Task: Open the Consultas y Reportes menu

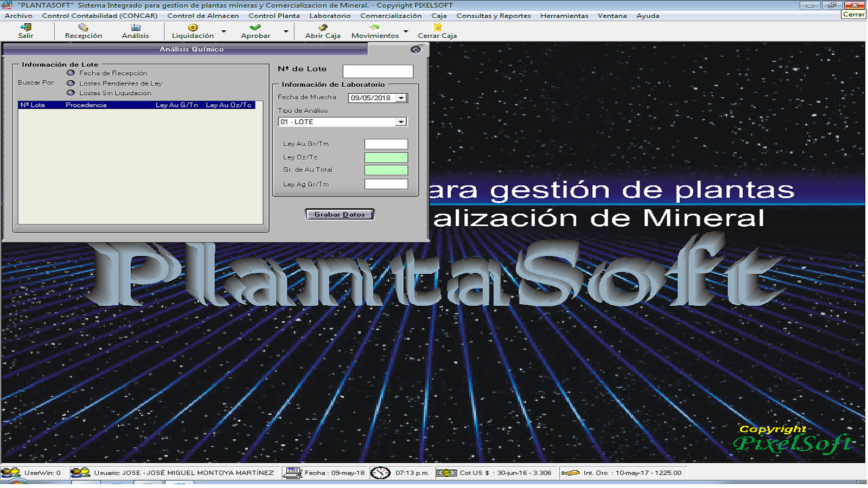Action: click(493, 16)
